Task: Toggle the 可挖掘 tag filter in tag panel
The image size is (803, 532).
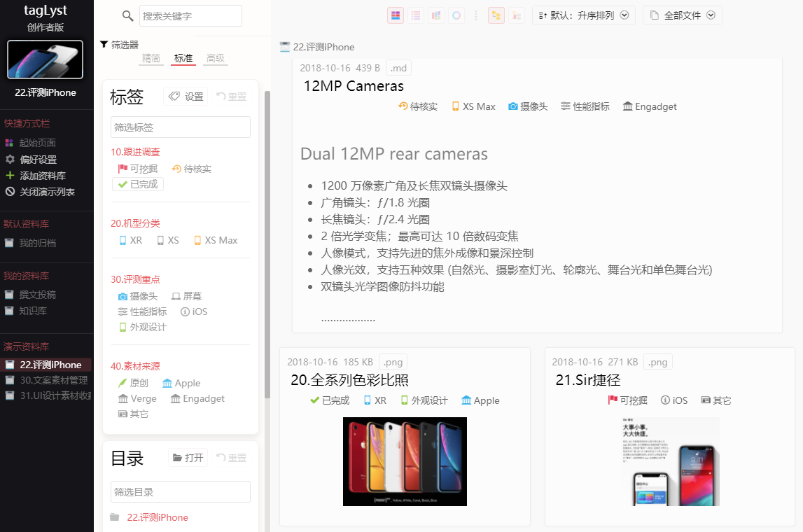Action: [138, 169]
